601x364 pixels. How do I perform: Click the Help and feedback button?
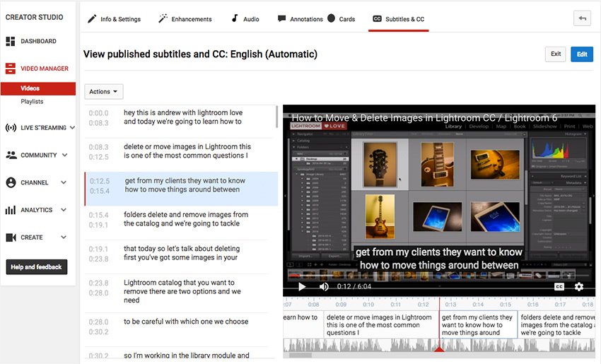pos(37,267)
